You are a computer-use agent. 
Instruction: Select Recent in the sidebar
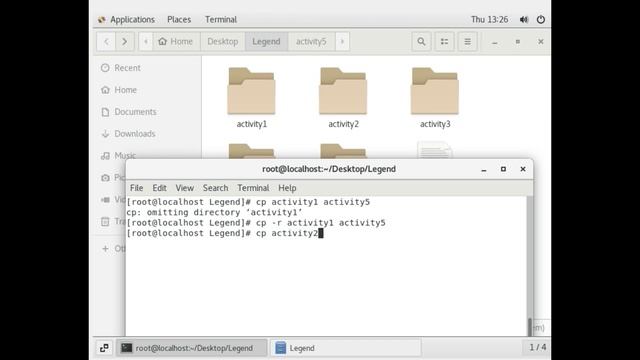pos(127,68)
